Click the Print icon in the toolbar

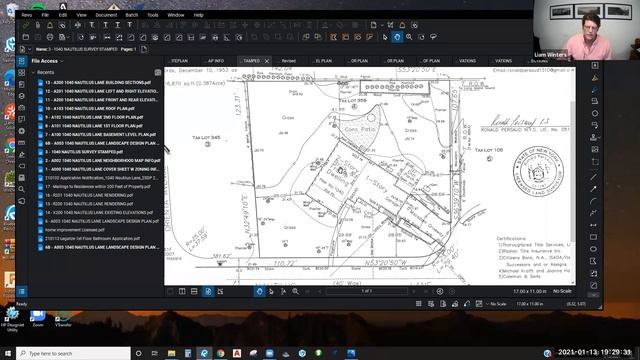click(x=50, y=37)
